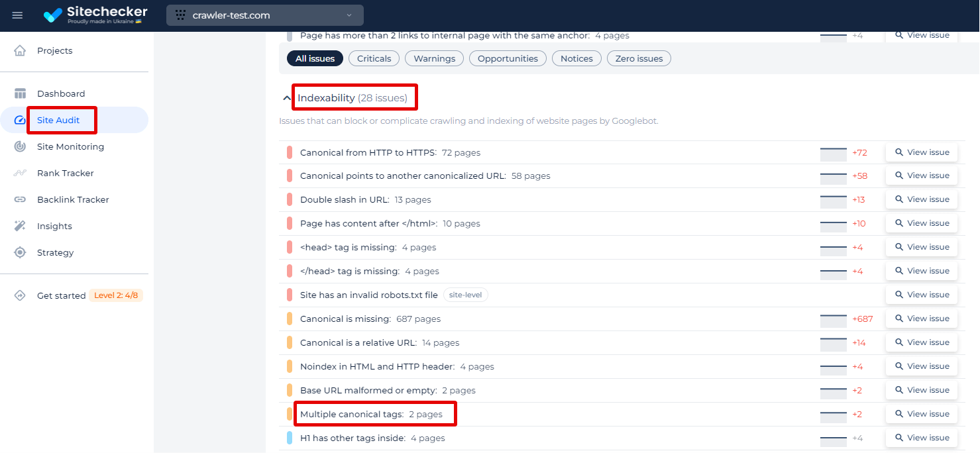This screenshot has width=980, height=453.
Task: Click the +687 change value
Action: coord(863,319)
